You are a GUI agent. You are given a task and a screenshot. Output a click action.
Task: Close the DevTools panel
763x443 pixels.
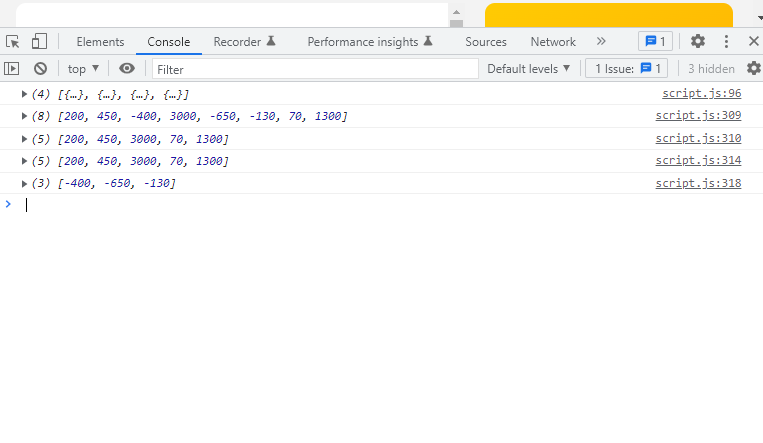point(753,41)
